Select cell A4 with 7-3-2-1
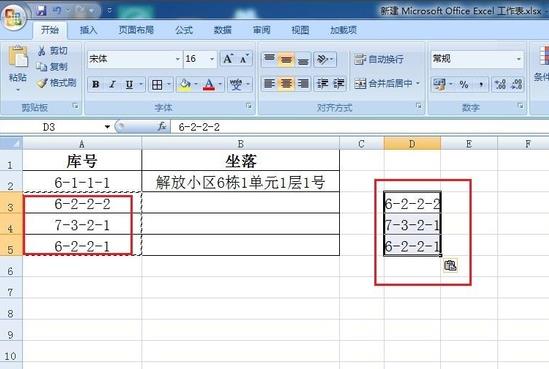The width and height of the screenshot is (549, 369). click(82, 224)
